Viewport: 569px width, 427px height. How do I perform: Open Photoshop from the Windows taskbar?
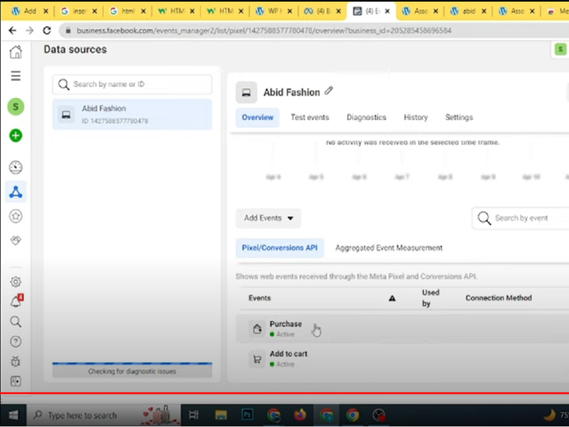[x=247, y=415]
